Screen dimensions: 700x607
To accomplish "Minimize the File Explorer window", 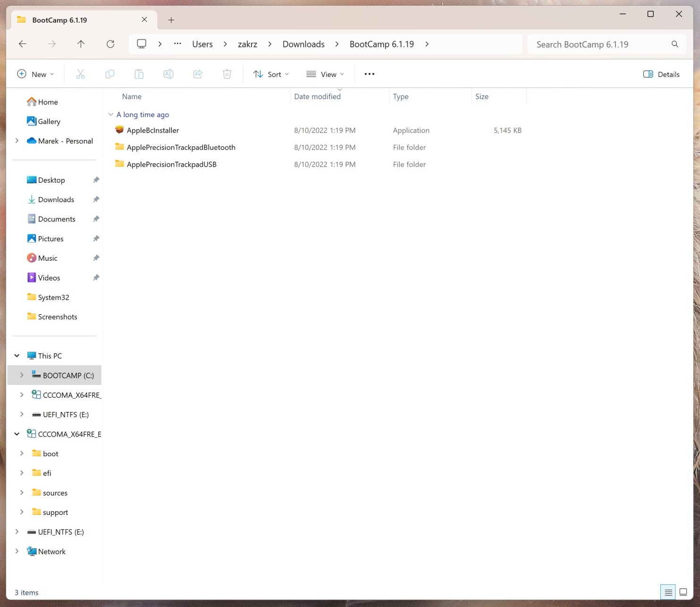I will pos(623,14).
